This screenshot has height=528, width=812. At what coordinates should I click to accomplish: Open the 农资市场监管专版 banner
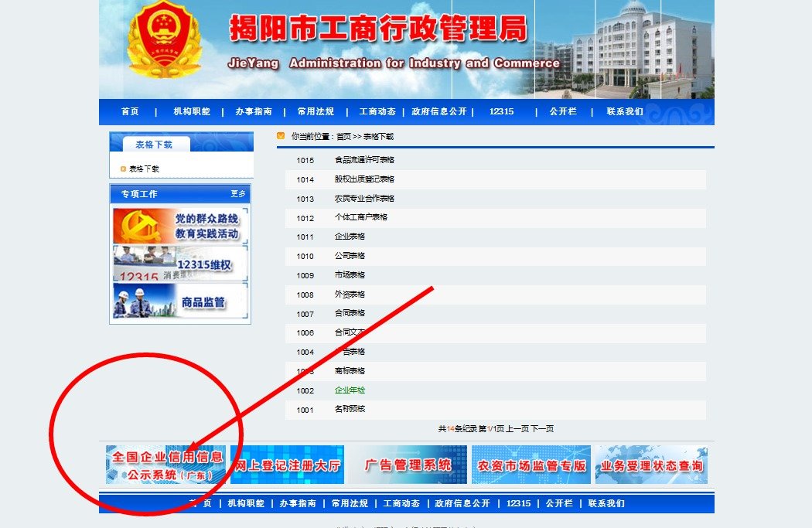[529, 463]
